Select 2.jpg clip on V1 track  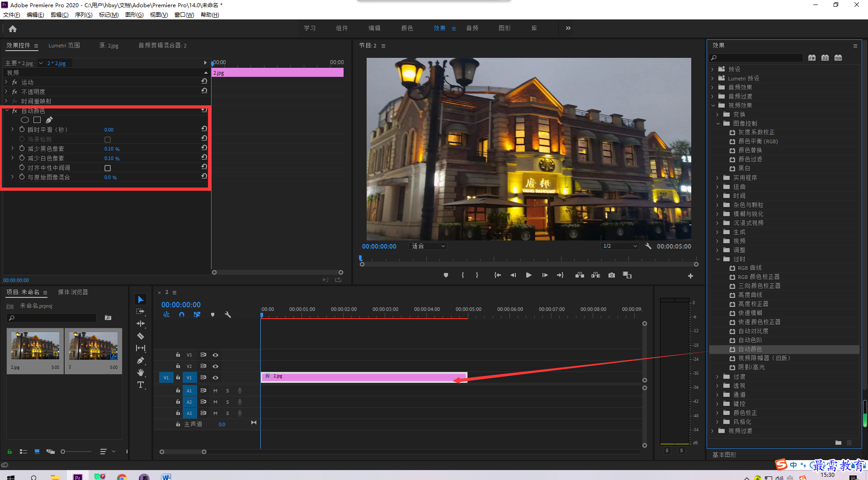(364, 377)
